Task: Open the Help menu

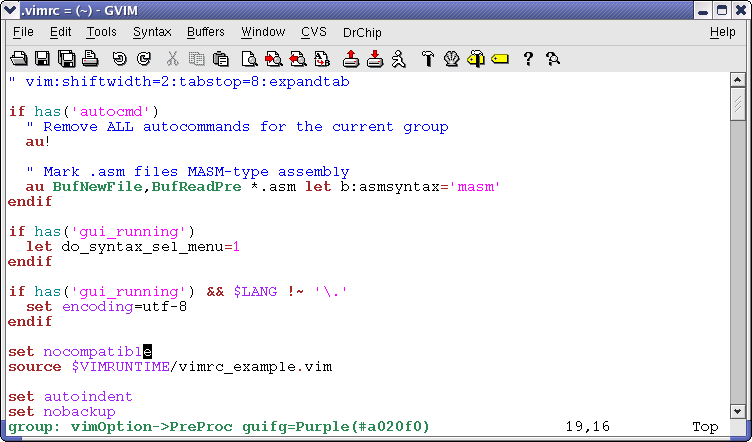Action: [723, 32]
